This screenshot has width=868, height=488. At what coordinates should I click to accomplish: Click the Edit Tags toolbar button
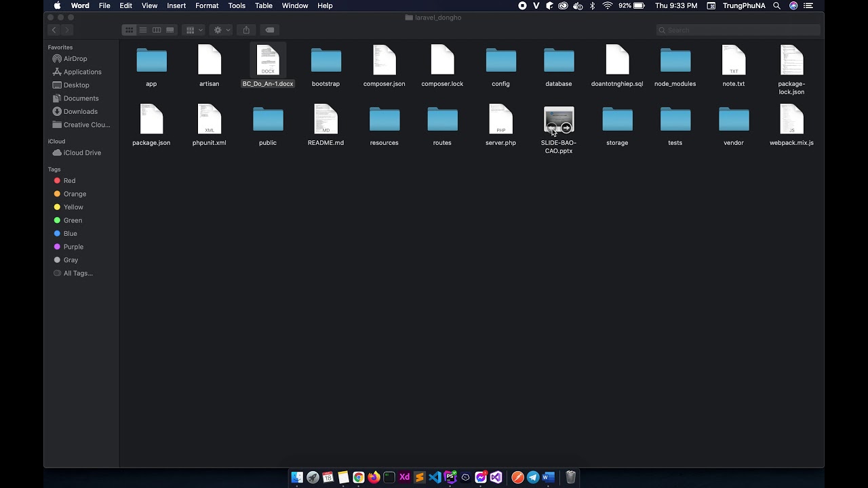point(269,30)
